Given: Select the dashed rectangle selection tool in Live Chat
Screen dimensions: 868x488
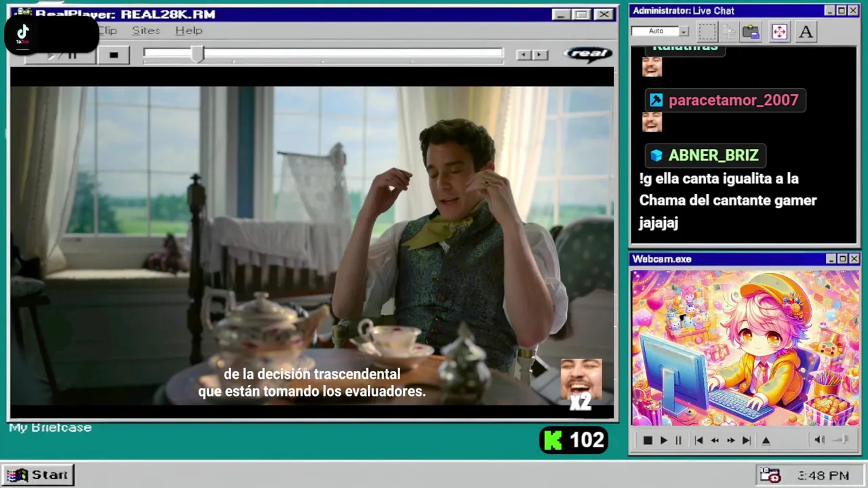Looking at the screenshot, I should click(x=707, y=31).
